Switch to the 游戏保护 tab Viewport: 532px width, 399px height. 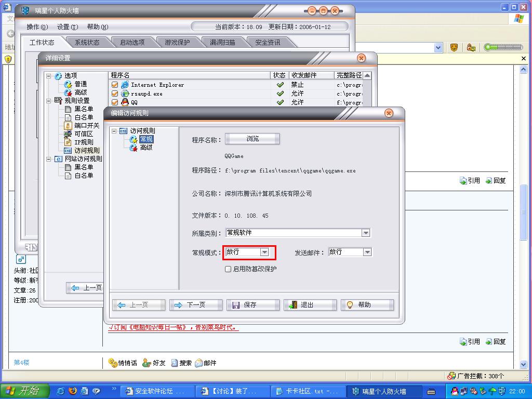[x=177, y=43]
